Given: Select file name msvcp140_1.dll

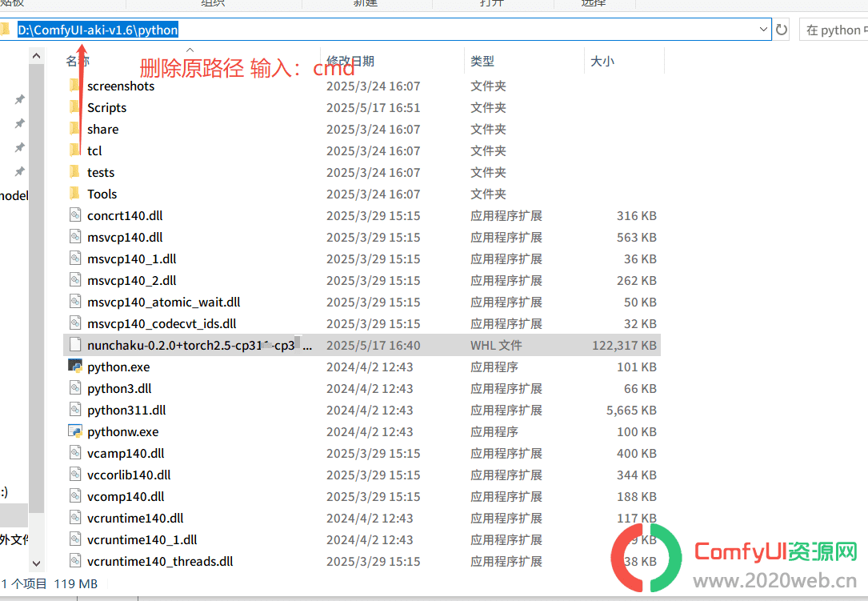Looking at the screenshot, I should (132, 258).
